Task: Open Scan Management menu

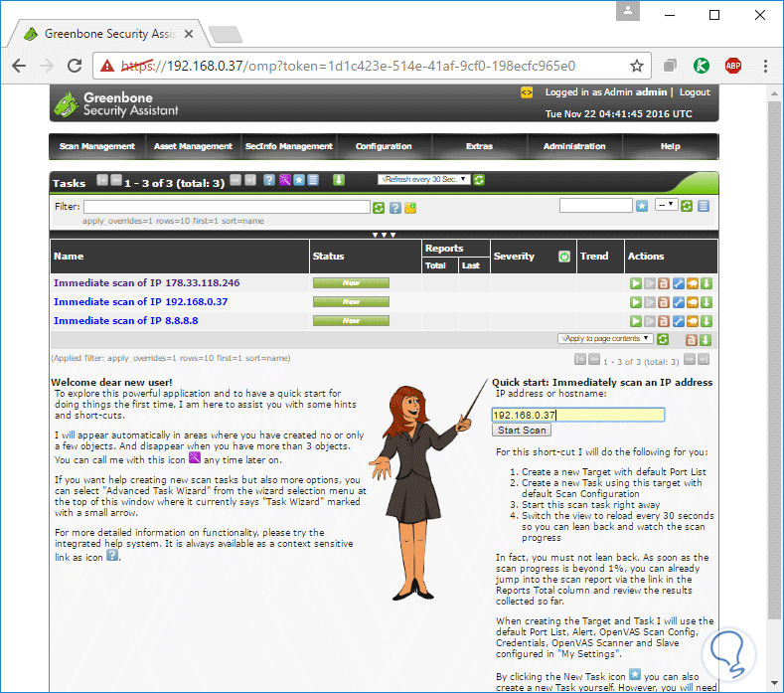Action: (x=97, y=146)
